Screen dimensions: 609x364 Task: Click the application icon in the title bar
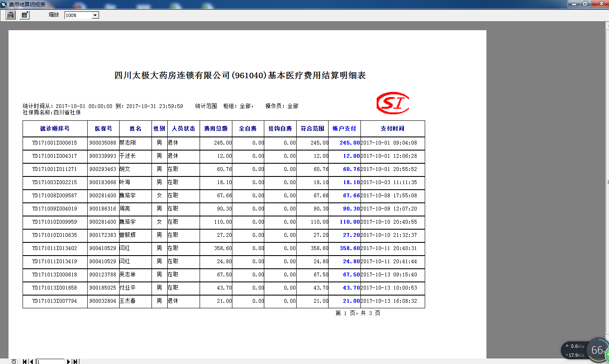(x=3, y=4)
